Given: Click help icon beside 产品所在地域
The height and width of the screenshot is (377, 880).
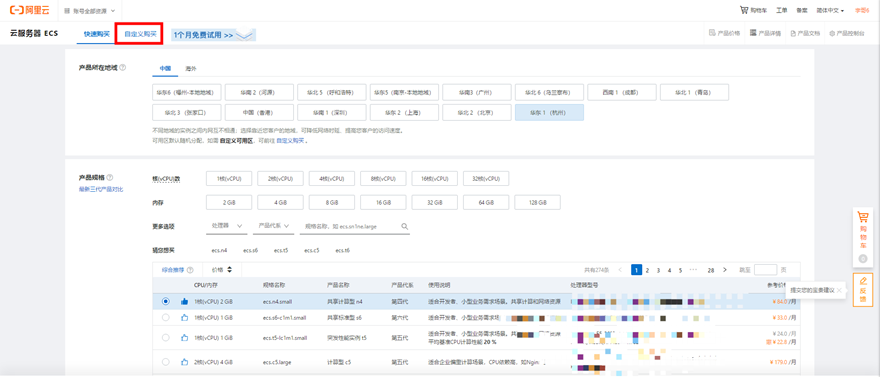Looking at the screenshot, I should pyautogui.click(x=123, y=67).
